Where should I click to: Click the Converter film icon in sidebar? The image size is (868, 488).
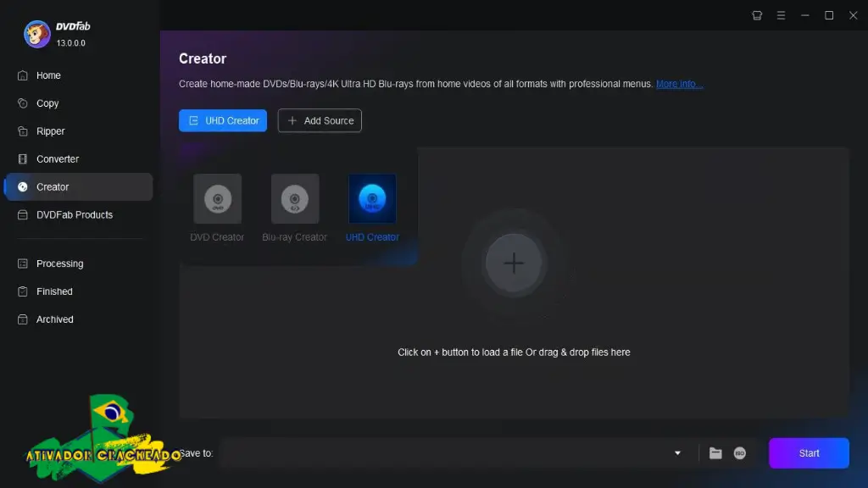point(23,159)
